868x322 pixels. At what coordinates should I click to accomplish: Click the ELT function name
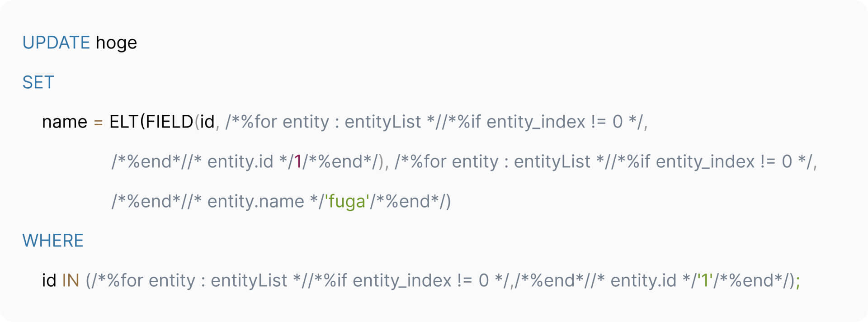(x=123, y=122)
